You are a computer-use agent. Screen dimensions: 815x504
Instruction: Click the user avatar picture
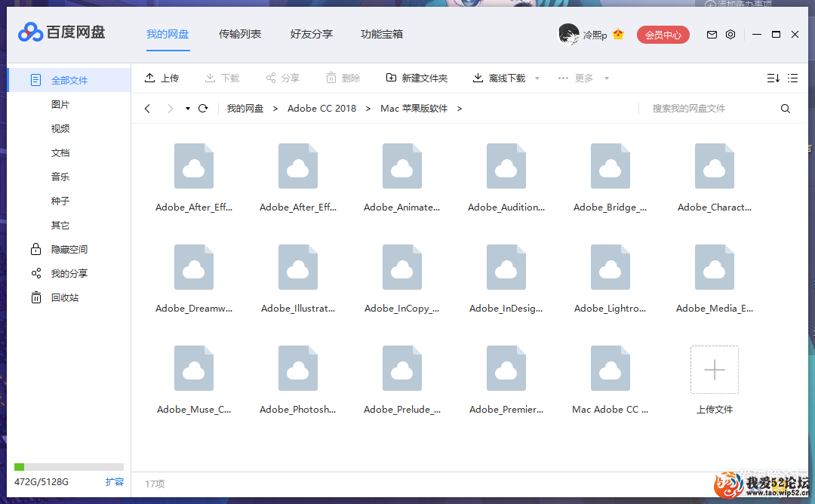(x=569, y=34)
